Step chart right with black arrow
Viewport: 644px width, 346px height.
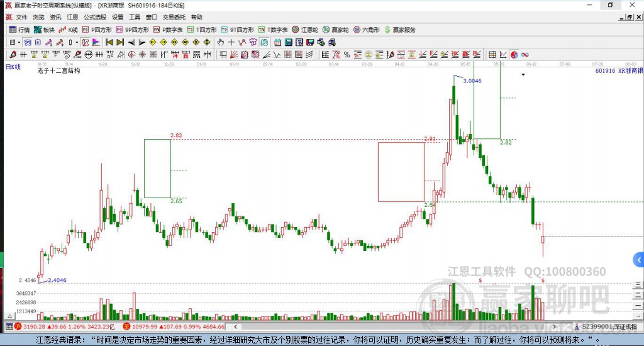(x=142, y=42)
